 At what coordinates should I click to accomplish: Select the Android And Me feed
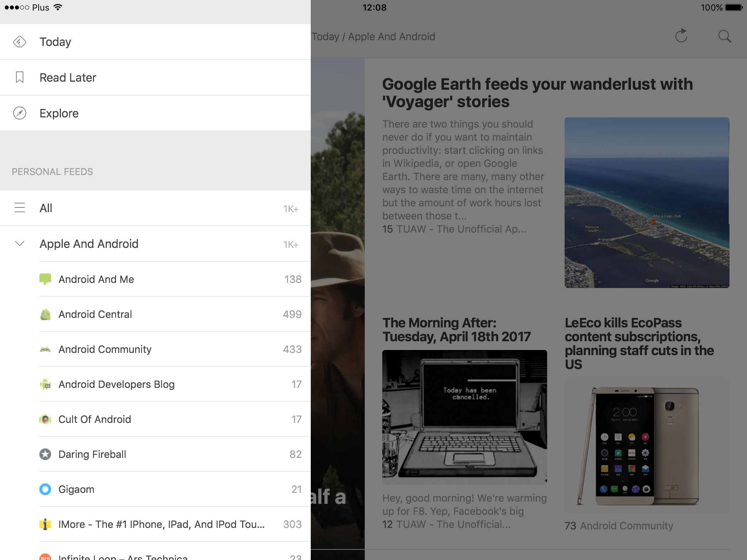coord(96,279)
